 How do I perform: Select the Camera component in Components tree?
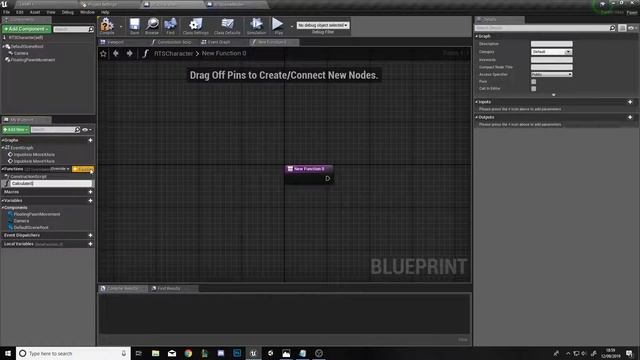point(21,53)
